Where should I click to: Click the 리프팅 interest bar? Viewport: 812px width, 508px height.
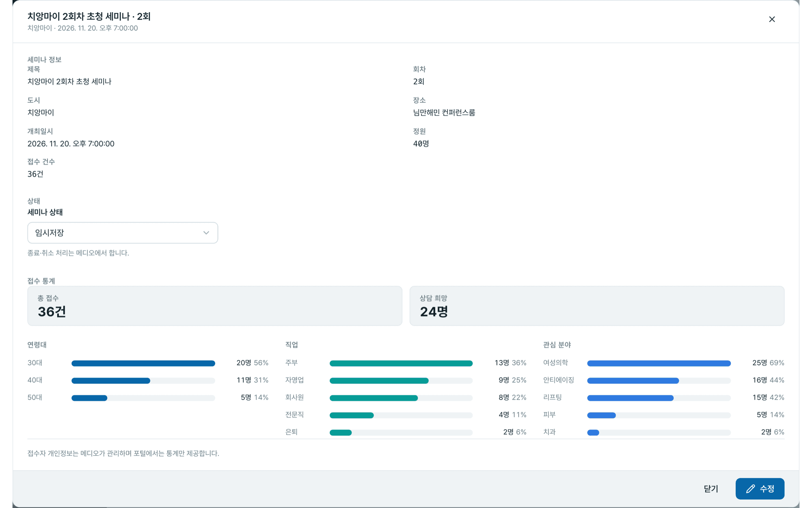(659, 398)
